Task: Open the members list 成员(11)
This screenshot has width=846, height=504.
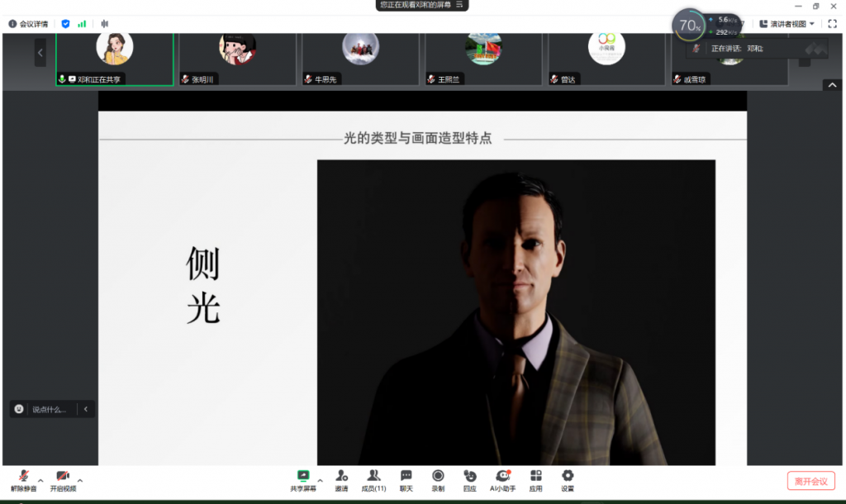Action: pyautogui.click(x=373, y=479)
